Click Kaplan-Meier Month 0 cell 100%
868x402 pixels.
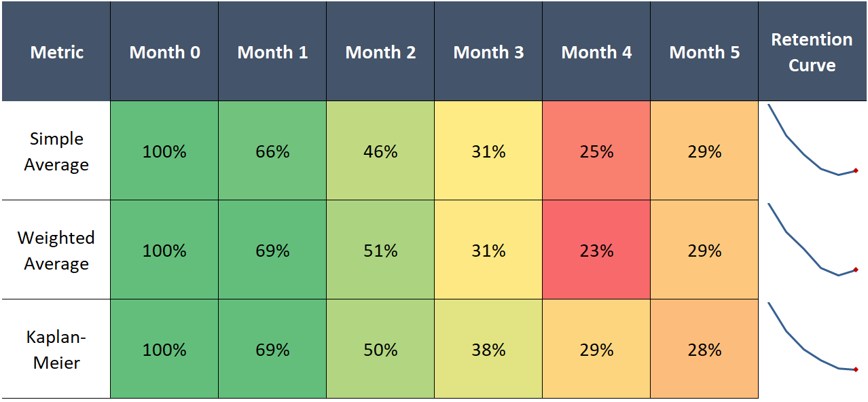point(164,350)
